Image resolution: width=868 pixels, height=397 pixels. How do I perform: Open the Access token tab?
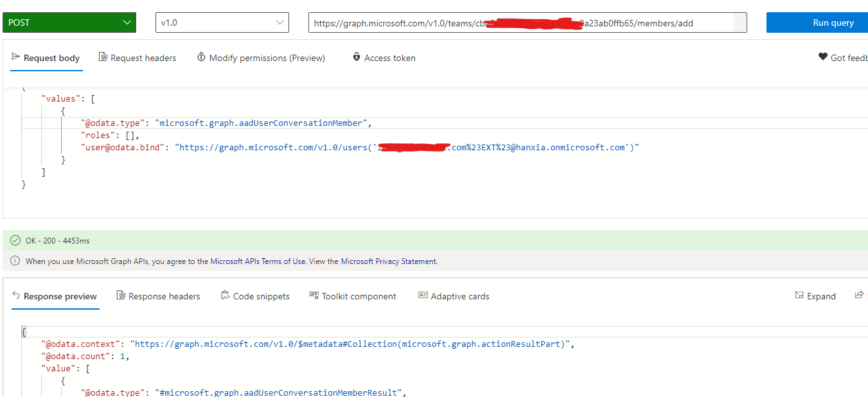pos(384,58)
